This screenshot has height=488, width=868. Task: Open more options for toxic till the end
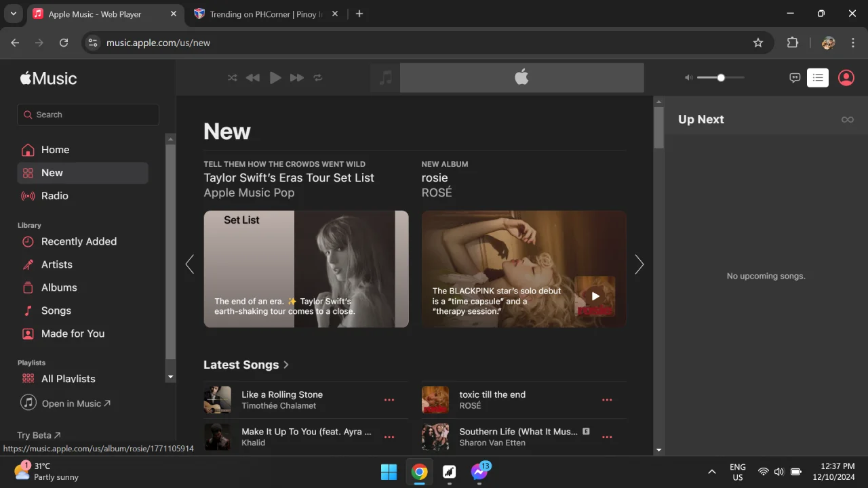click(x=607, y=400)
